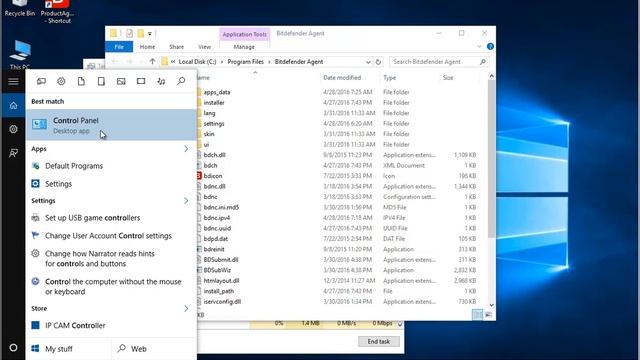Expand the Apps results section
Image resolution: width=640 pixels, height=360 pixels.
coord(186,149)
